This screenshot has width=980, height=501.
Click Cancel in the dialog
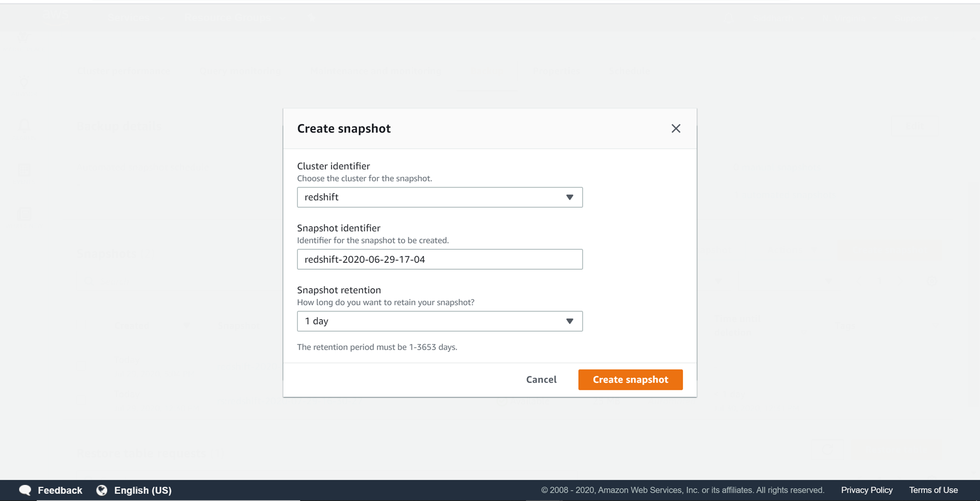point(541,380)
